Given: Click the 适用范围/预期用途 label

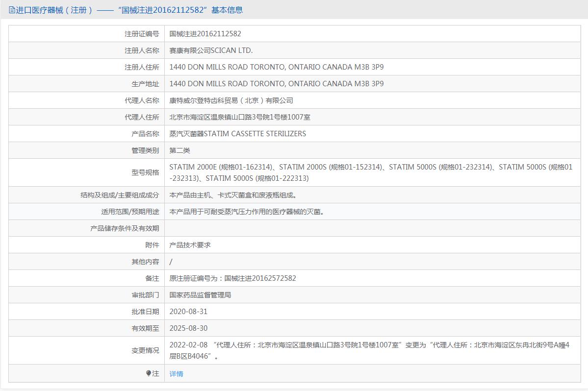Looking at the screenshot, I should pyautogui.click(x=130, y=212).
